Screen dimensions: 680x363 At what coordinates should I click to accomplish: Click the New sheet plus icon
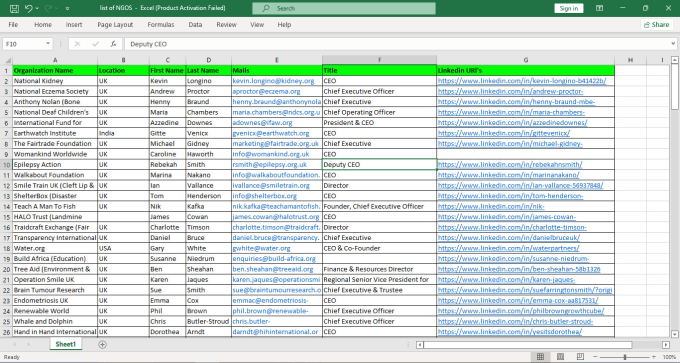[x=102, y=344]
